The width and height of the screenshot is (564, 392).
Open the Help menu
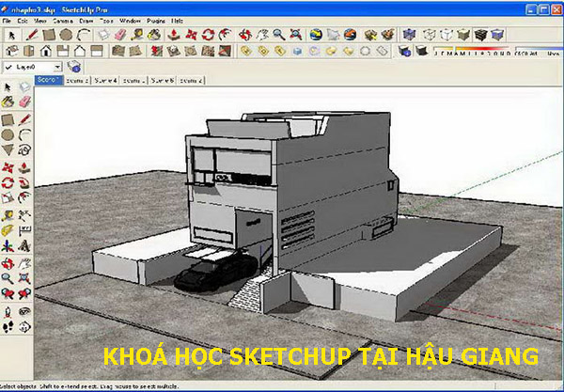click(177, 21)
